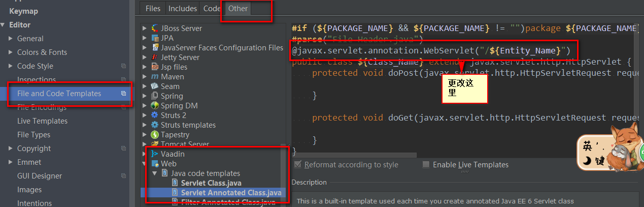Click the Struts templates gear icon
The height and width of the screenshot is (207, 644).
(155, 125)
